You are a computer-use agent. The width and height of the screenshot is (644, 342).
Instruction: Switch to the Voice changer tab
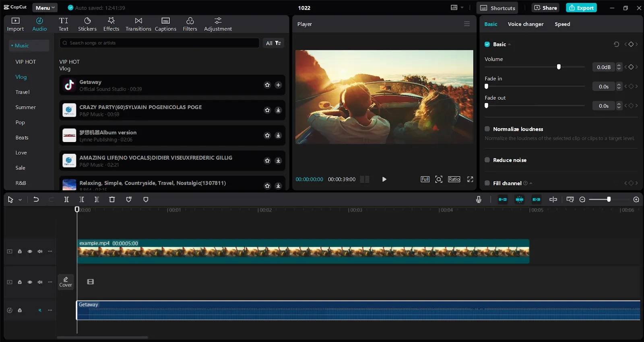(525, 24)
